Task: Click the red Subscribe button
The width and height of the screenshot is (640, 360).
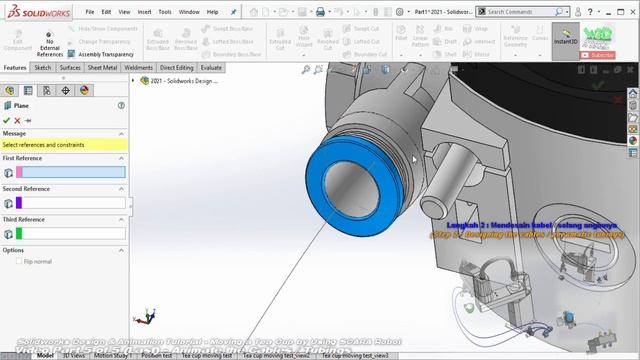Action: (x=598, y=55)
